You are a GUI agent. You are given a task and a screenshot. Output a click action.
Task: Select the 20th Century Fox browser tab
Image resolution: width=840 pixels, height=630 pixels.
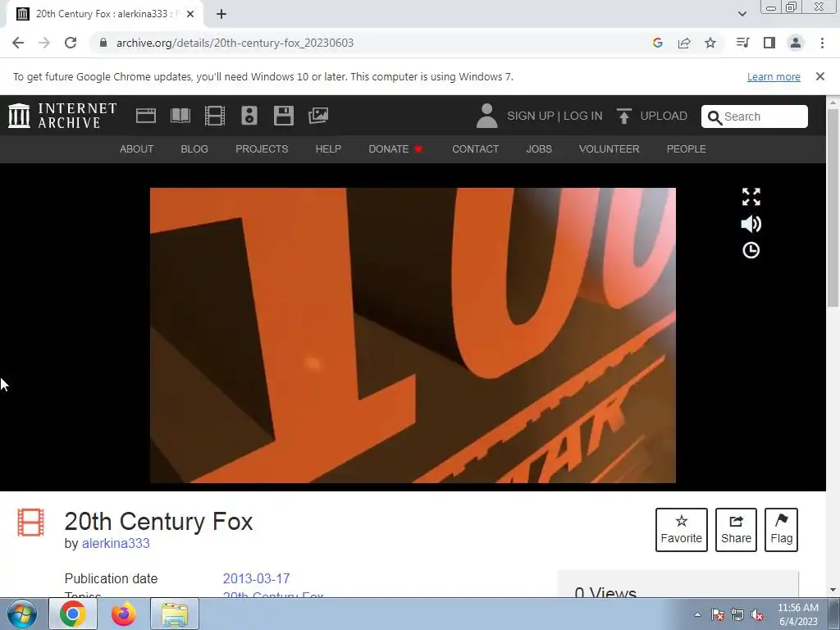coord(105,14)
